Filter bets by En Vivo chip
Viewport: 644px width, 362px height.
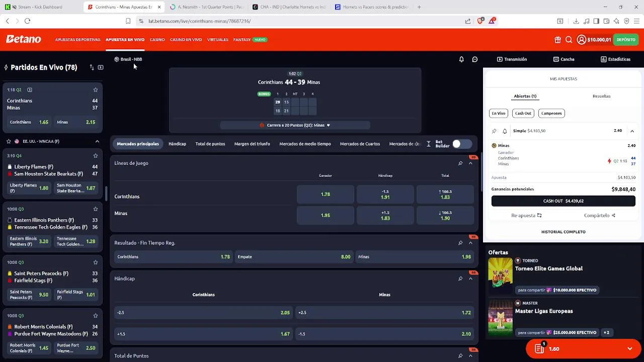click(499, 113)
